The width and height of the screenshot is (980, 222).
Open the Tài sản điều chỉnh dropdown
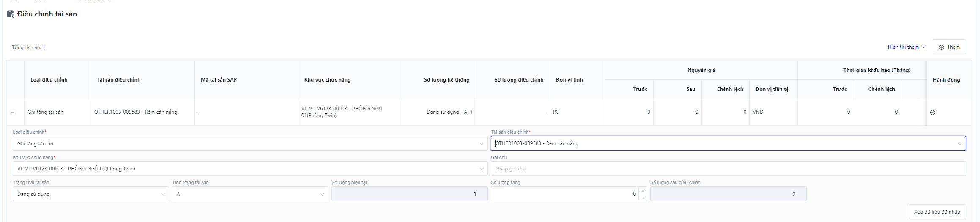point(727,143)
